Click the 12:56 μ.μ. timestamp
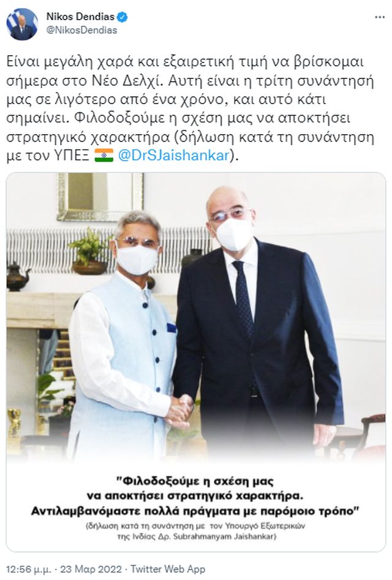The image size is (392, 580). (x=28, y=569)
